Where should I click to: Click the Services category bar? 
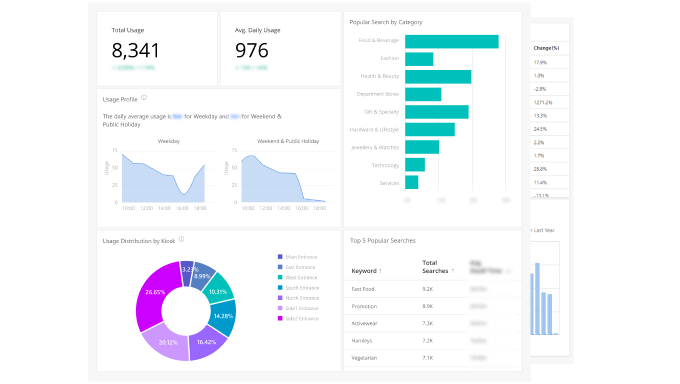click(x=412, y=182)
